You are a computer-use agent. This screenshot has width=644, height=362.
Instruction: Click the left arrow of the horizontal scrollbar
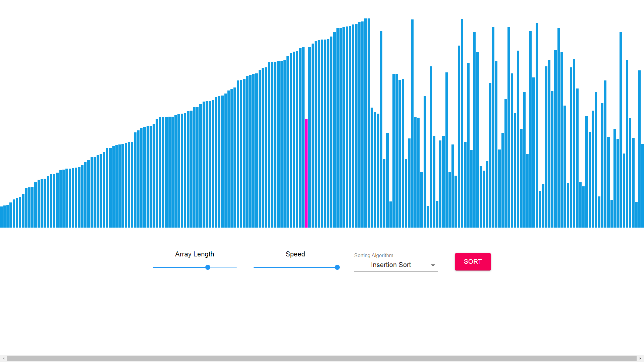[3, 358]
